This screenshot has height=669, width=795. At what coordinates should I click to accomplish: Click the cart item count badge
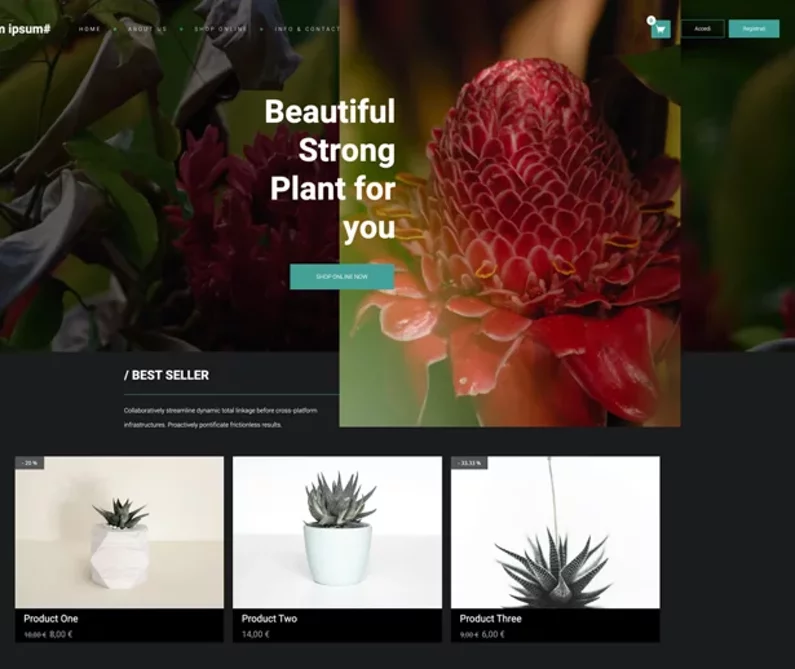point(651,20)
